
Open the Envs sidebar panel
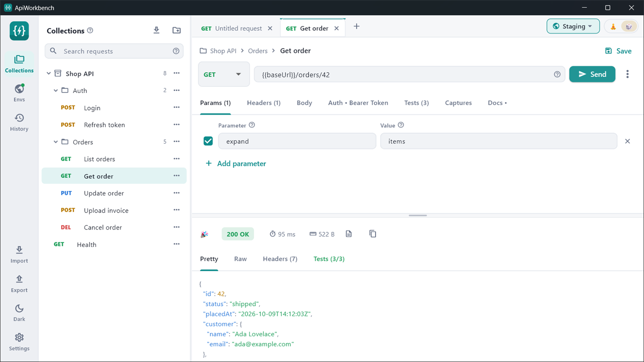tap(19, 93)
